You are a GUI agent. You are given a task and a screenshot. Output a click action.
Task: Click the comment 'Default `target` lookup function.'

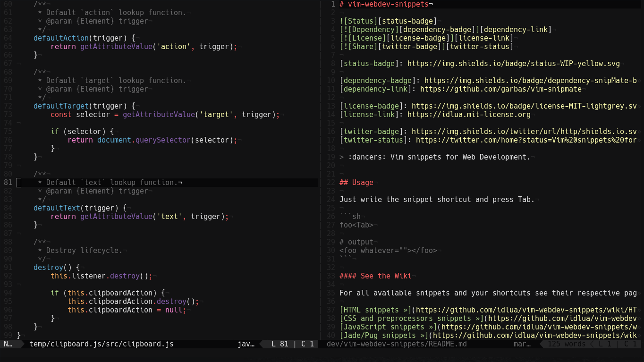116,80
